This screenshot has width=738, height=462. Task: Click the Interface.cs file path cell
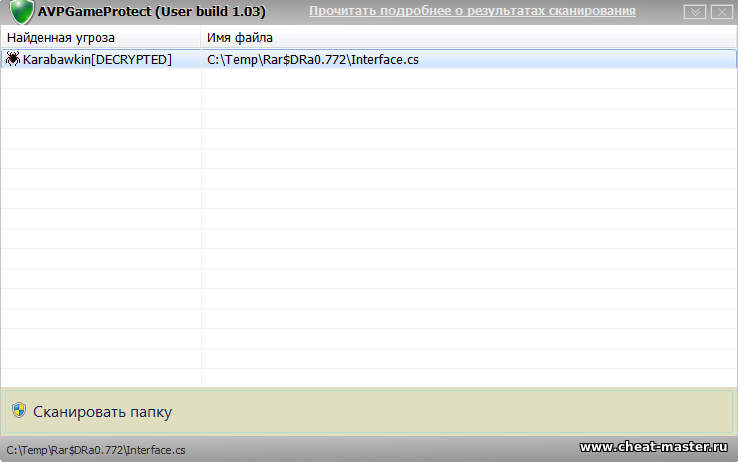pyautogui.click(x=312, y=59)
